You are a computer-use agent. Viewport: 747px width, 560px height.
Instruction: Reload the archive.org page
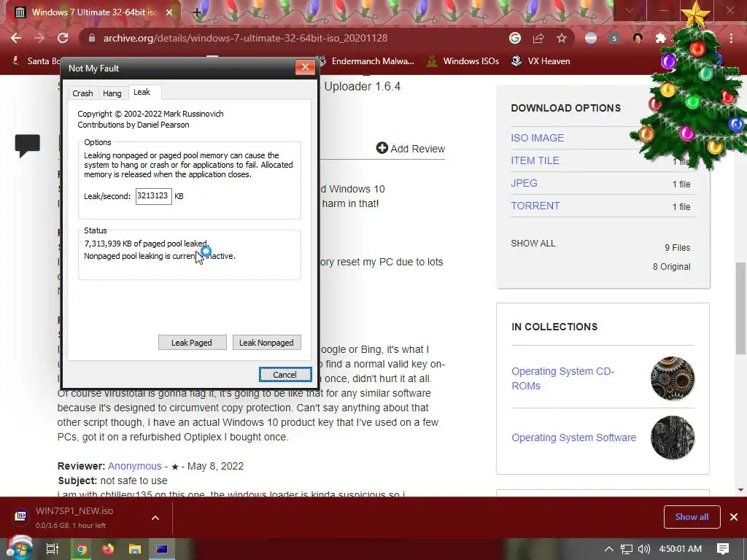click(x=63, y=38)
